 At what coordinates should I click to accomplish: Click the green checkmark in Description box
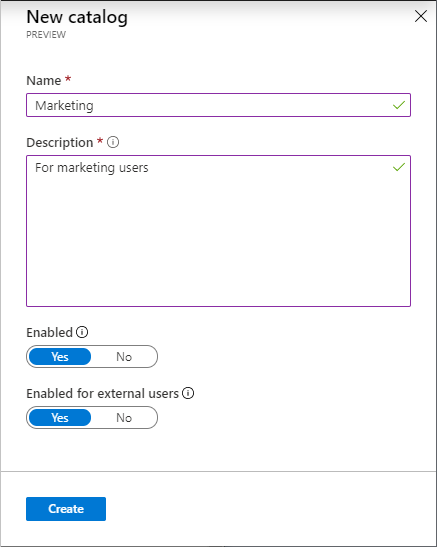[399, 167]
